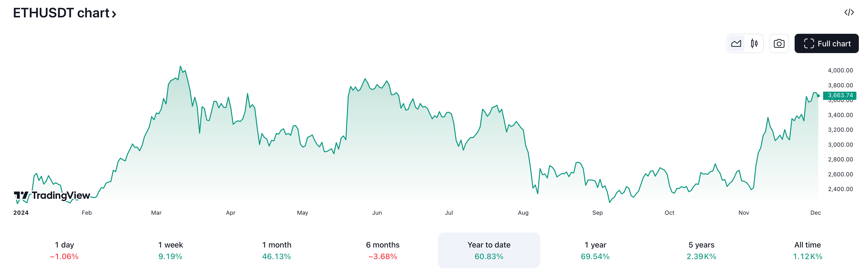The width and height of the screenshot is (868, 275).
Task: Select the 1 week range
Action: point(170,250)
